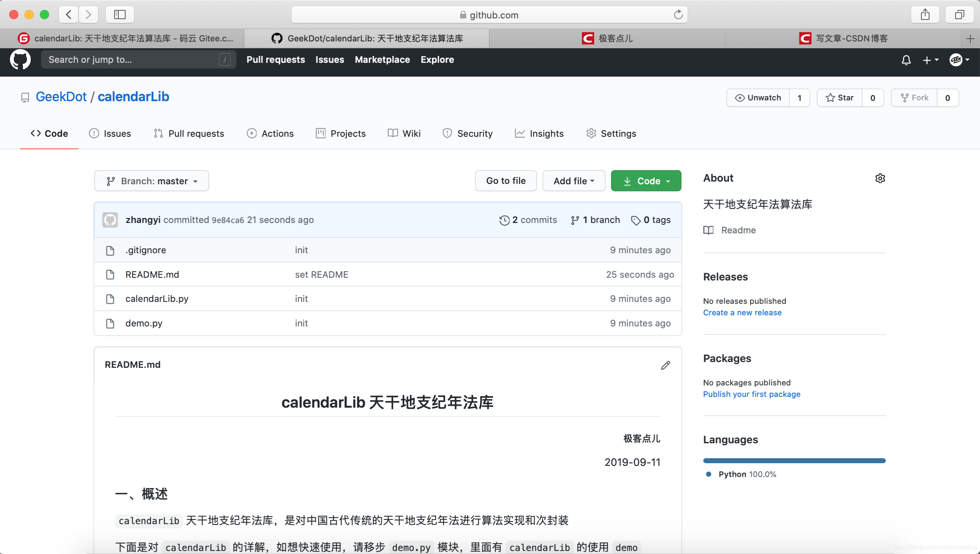This screenshot has width=980, height=554.
Task: Click the GitHub Octocat logo
Action: point(20,59)
